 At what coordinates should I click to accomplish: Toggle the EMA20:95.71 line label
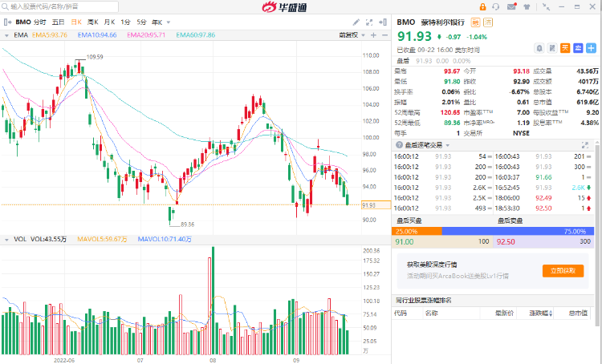(x=146, y=35)
